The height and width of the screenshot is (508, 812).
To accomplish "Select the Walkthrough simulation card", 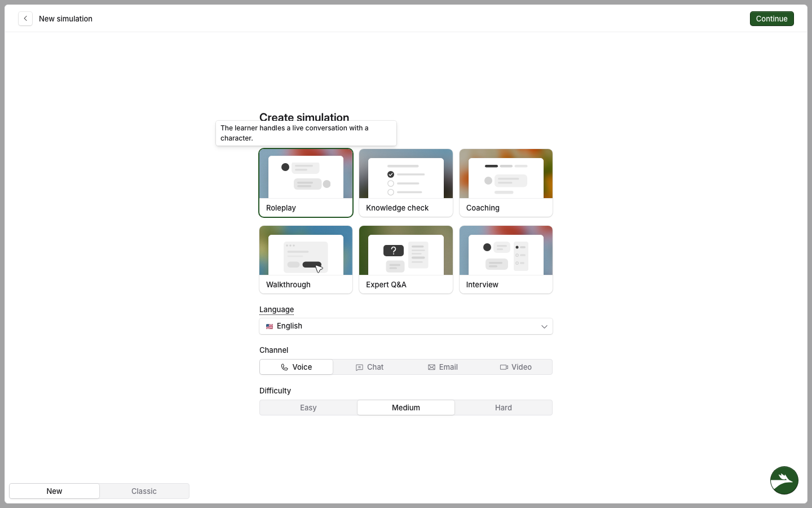I will (306, 260).
